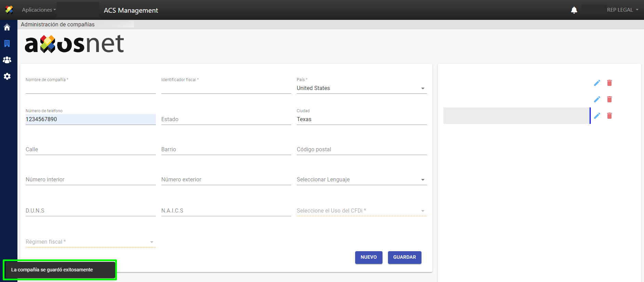Select the highlighted gray company row

516,116
